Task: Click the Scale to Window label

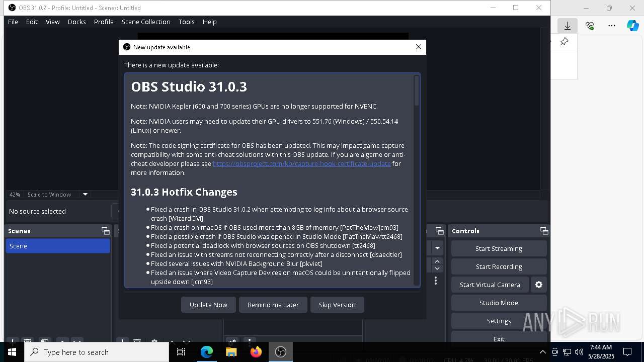Action: (x=49, y=195)
